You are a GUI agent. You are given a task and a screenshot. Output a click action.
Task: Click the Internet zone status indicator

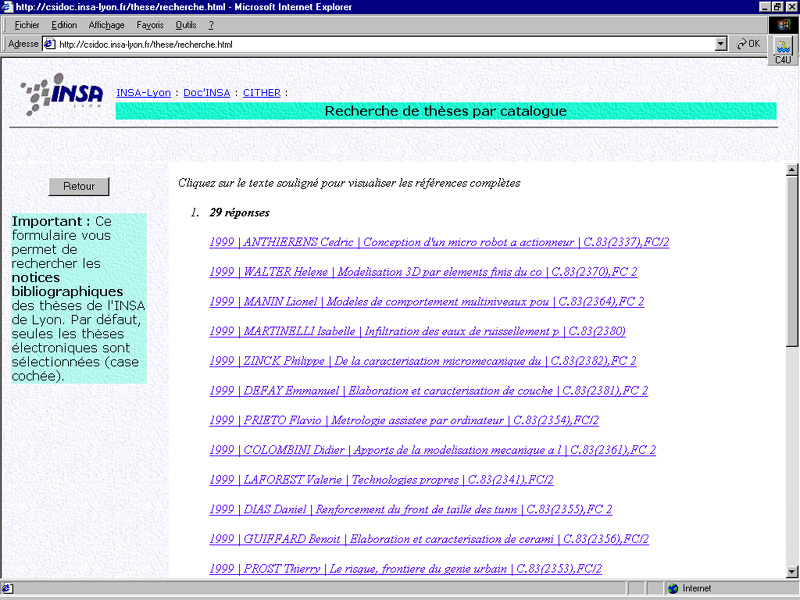[690, 588]
